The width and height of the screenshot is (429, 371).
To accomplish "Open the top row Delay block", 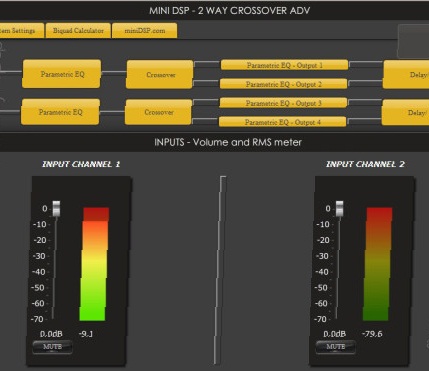I will (406, 74).
